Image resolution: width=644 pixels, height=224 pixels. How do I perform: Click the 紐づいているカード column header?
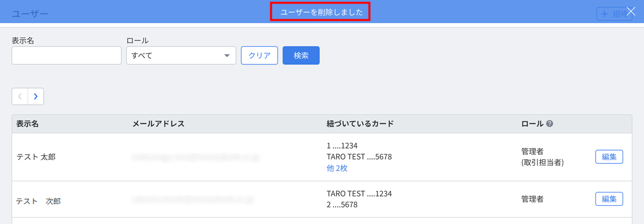coord(360,124)
